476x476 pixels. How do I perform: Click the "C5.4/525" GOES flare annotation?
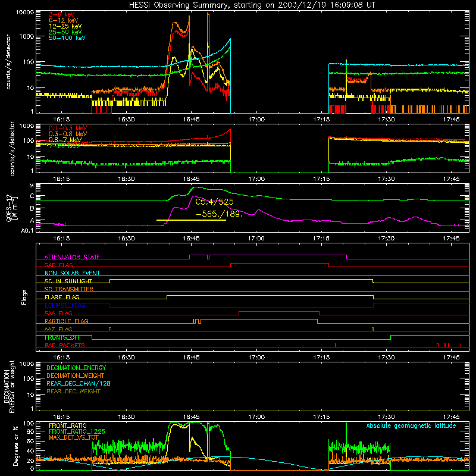[x=214, y=202]
